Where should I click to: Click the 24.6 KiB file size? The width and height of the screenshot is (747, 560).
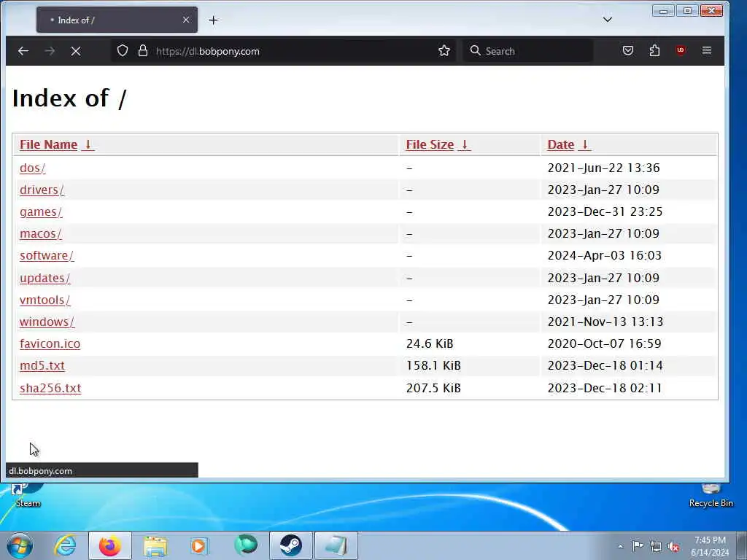pos(430,344)
